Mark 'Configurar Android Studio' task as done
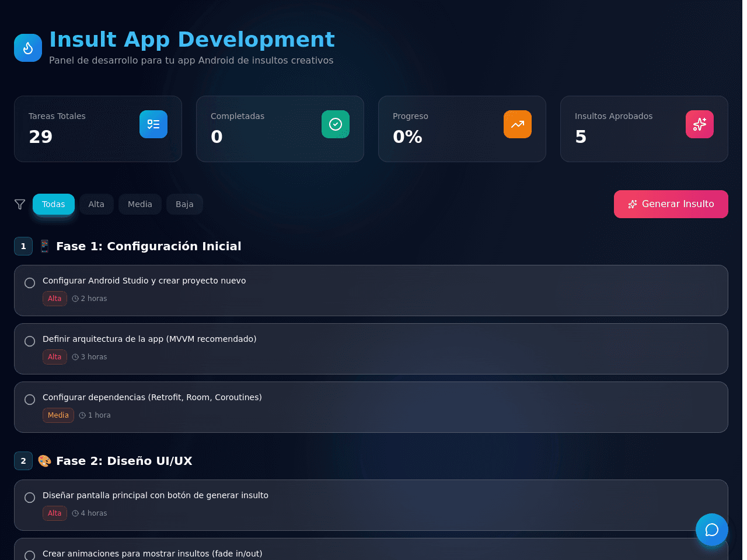 tap(30, 283)
